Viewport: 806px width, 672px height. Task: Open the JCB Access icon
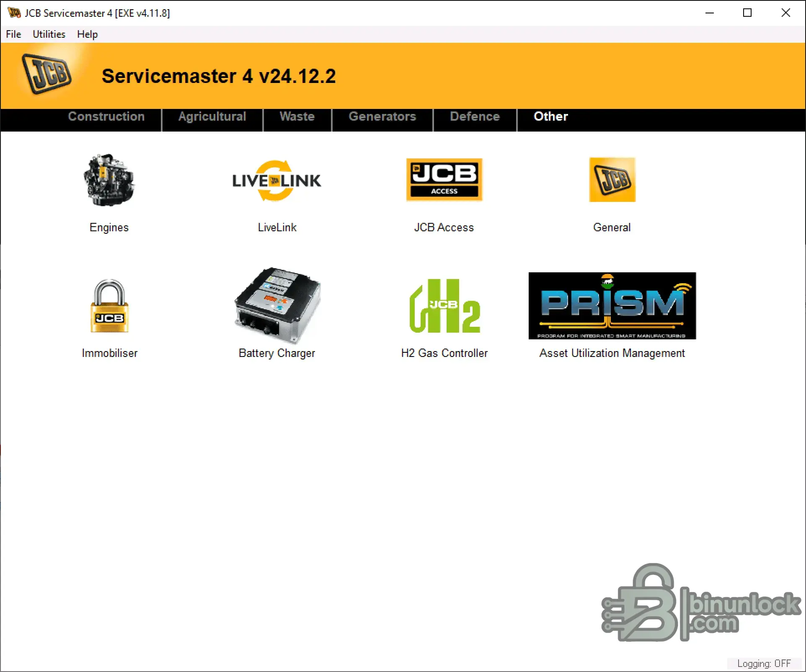(x=444, y=180)
